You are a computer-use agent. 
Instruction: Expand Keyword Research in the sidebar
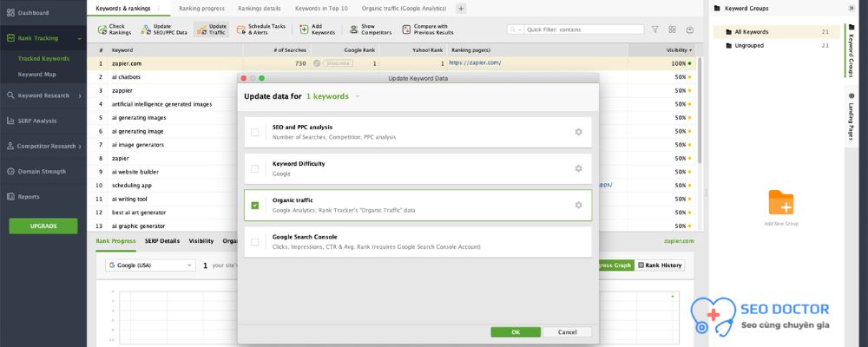[43, 95]
